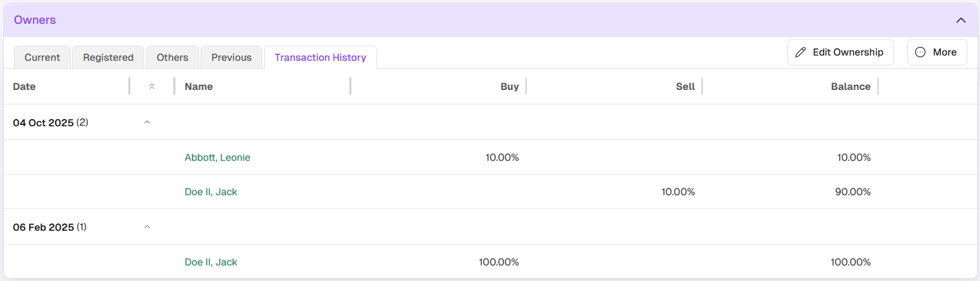Sort by the Balance column header
980x281 pixels.
tap(850, 87)
